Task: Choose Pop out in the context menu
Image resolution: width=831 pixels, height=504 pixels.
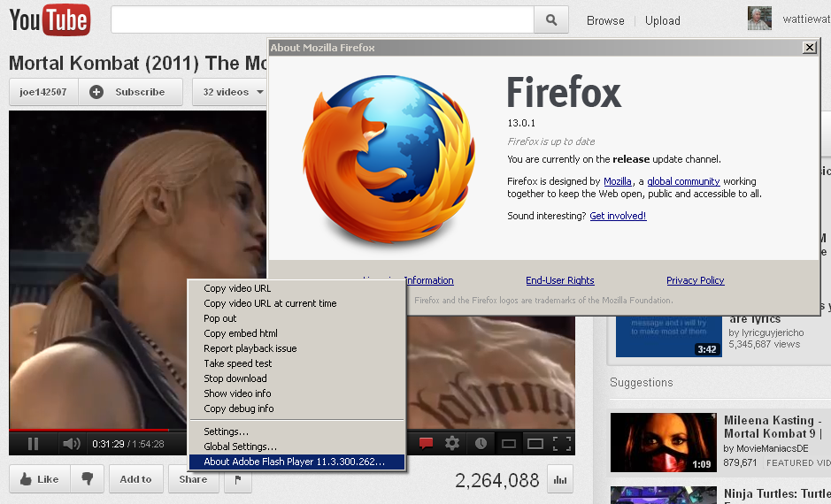Action: (296, 318)
